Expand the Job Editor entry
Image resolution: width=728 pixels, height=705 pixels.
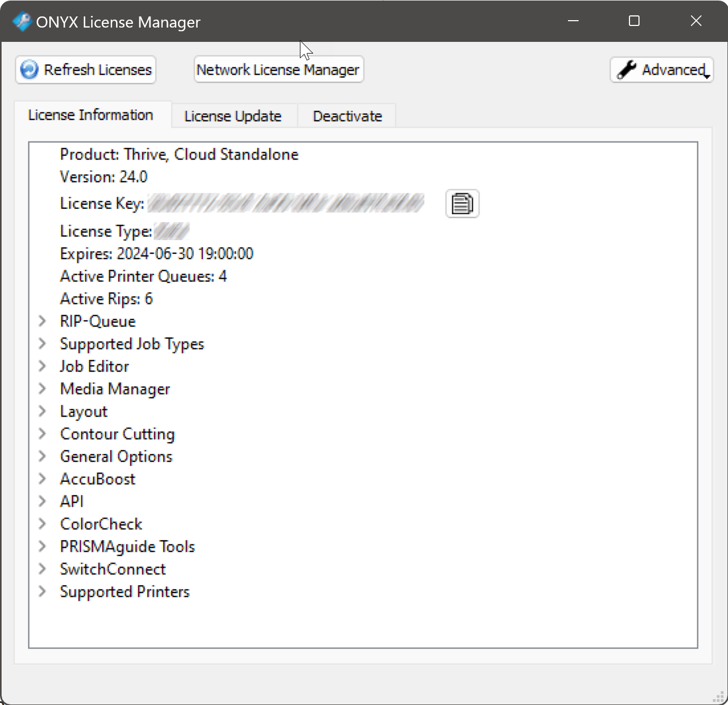coord(43,366)
